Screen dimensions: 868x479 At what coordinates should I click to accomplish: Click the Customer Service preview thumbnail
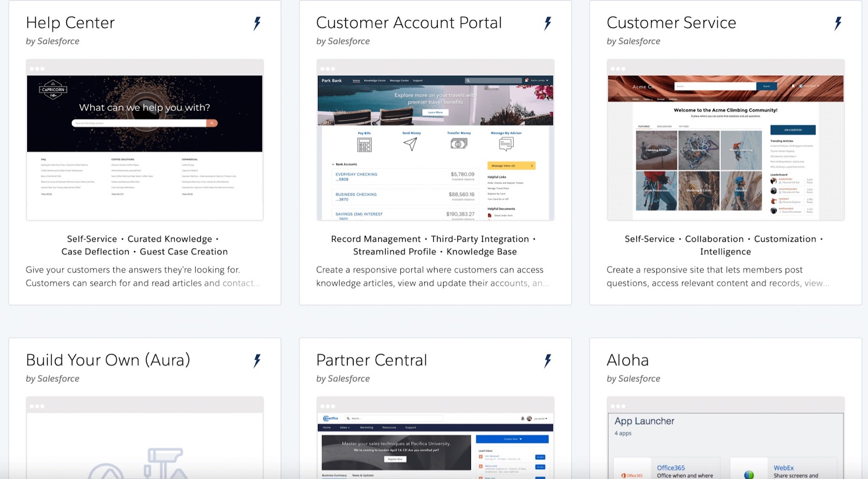pos(726,140)
